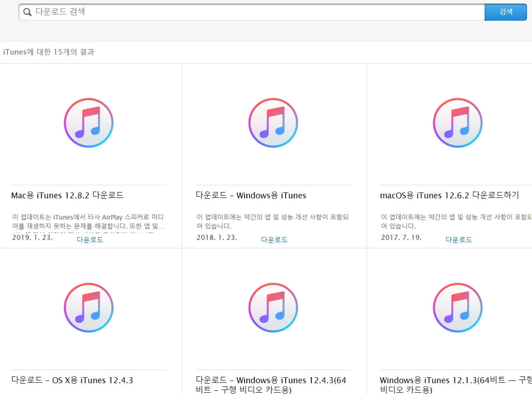The width and height of the screenshot is (532, 394).
Task: Click the AirPlay 스피커 update description text
Action: click(x=88, y=221)
